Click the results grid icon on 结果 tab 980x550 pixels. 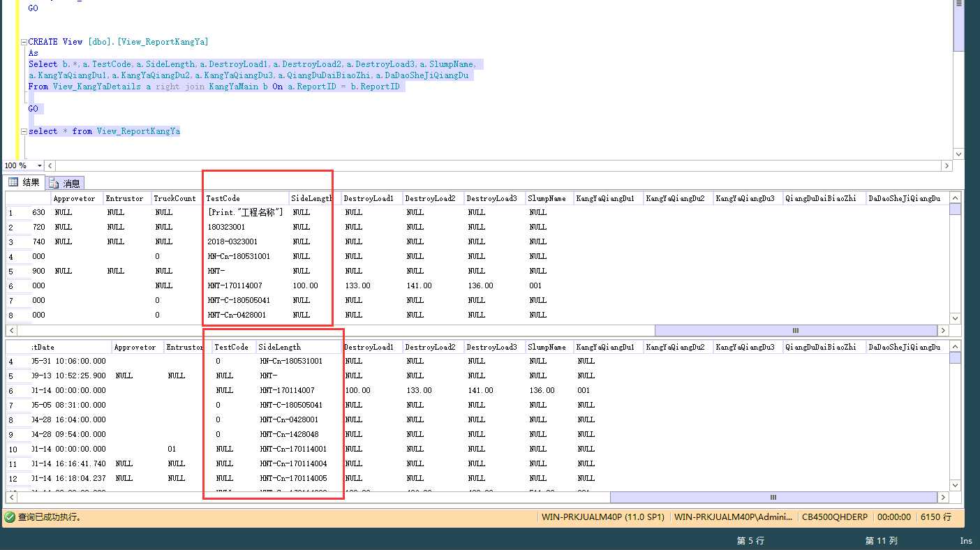13,183
